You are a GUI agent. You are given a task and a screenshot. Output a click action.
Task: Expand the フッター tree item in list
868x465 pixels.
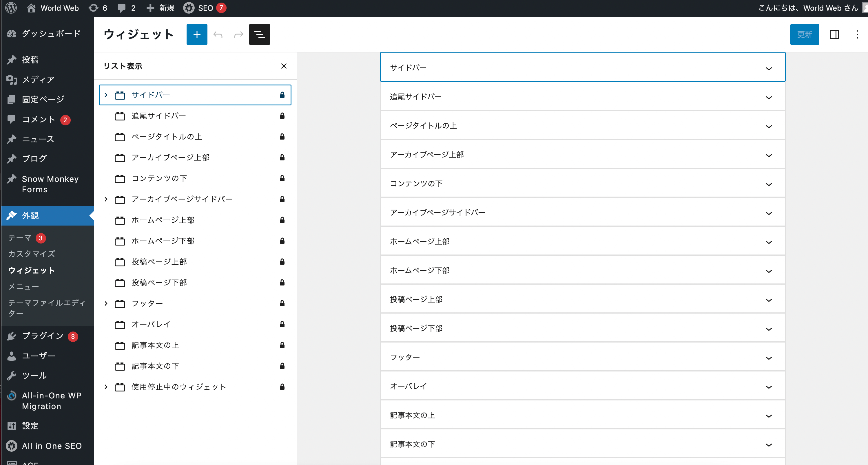click(106, 303)
